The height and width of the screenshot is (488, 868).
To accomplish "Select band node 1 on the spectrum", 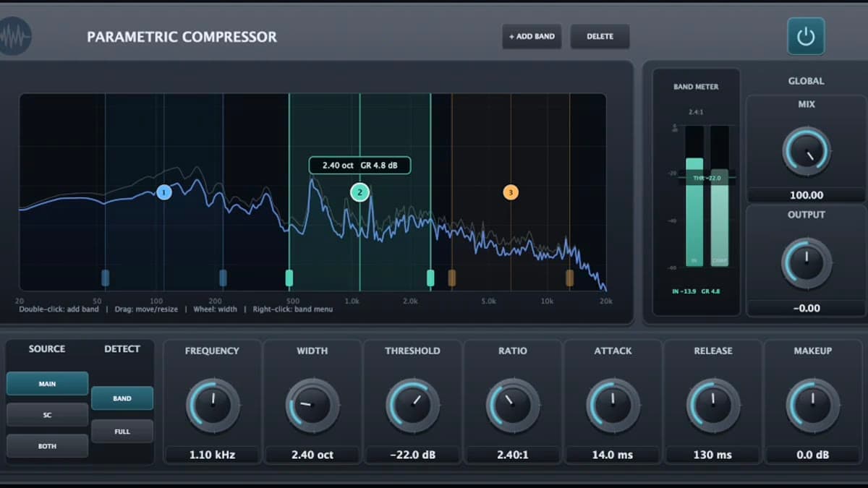I will (x=164, y=192).
